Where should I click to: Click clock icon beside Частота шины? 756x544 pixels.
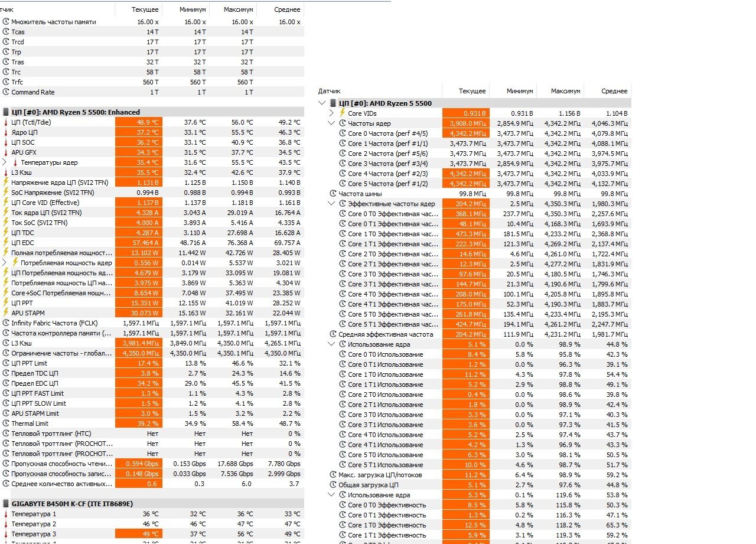point(333,194)
